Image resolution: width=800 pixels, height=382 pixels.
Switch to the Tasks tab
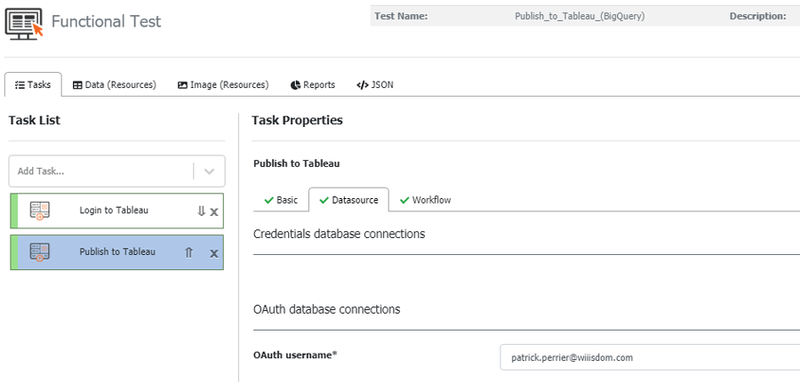pyautogui.click(x=33, y=85)
